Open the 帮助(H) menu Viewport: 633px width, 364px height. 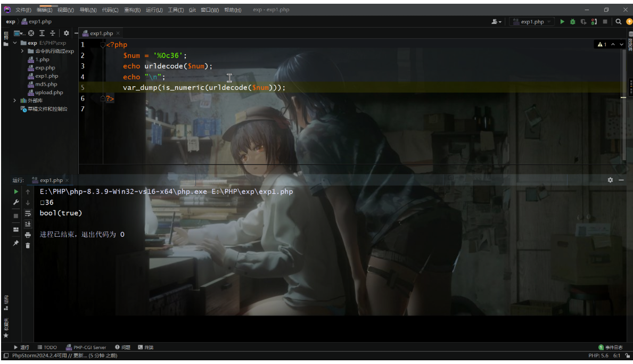pyautogui.click(x=233, y=10)
